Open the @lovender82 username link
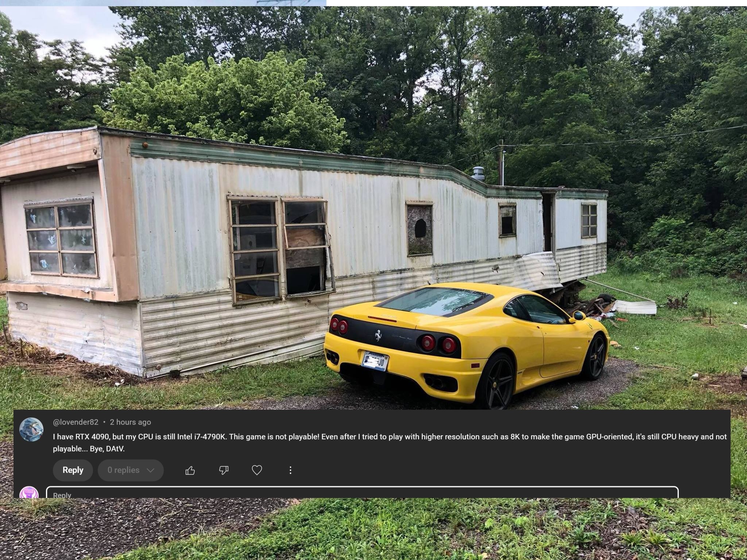Image resolution: width=747 pixels, height=560 pixels. tap(76, 422)
